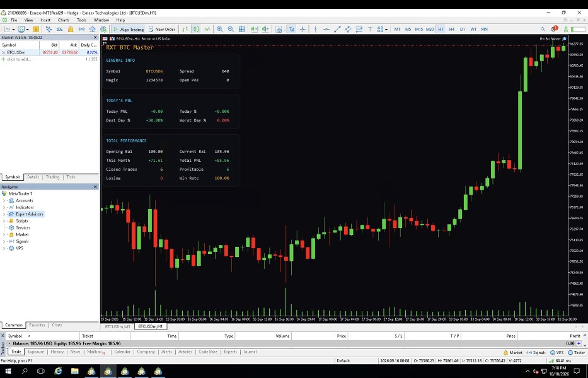Zoom out on the chart

231,29
